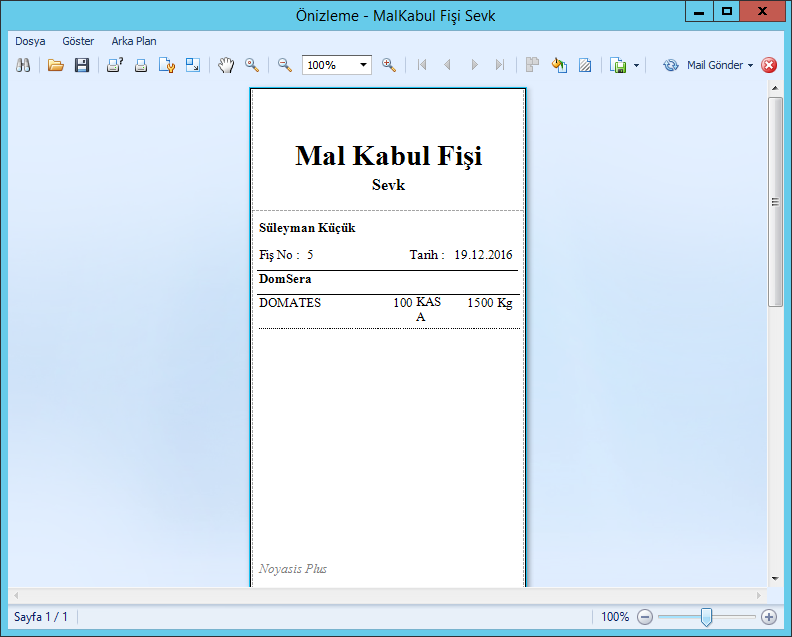This screenshot has height=637, width=792.
Task: Select the hand pan tool
Action: tap(226, 65)
